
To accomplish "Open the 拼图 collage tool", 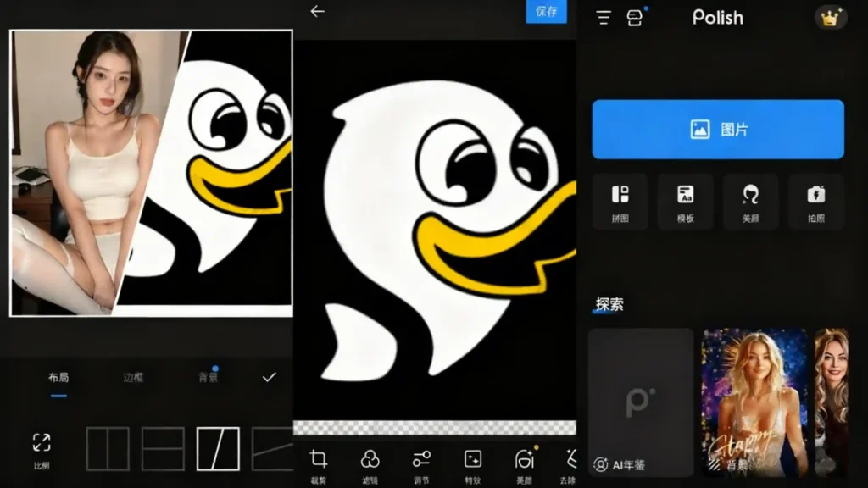I will point(620,202).
